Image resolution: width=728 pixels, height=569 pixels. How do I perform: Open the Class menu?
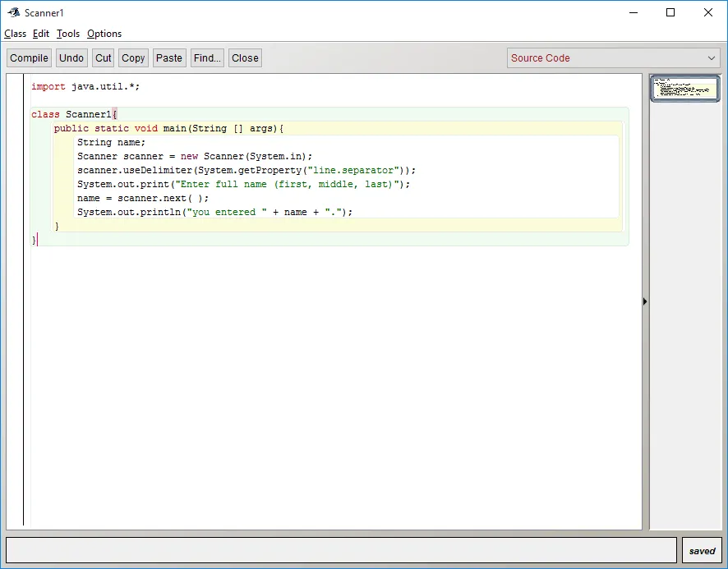click(x=16, y=34)
